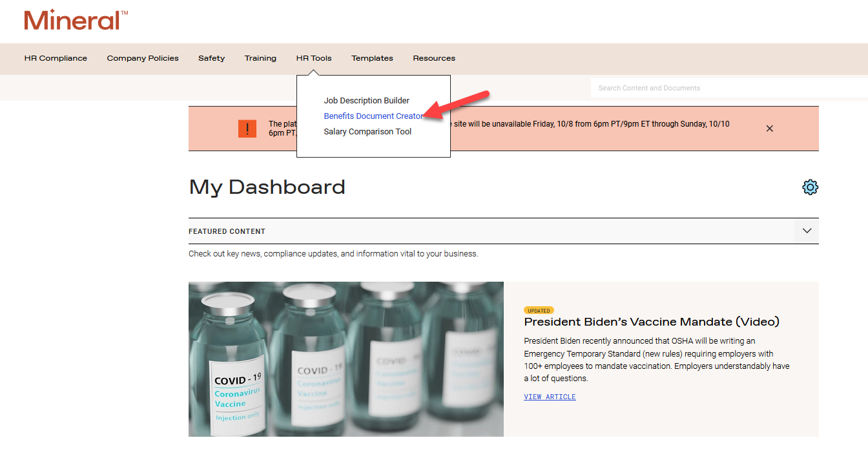Dismiss the maintenance notice banner
The image size is (868, 449).
coord(769,129)
